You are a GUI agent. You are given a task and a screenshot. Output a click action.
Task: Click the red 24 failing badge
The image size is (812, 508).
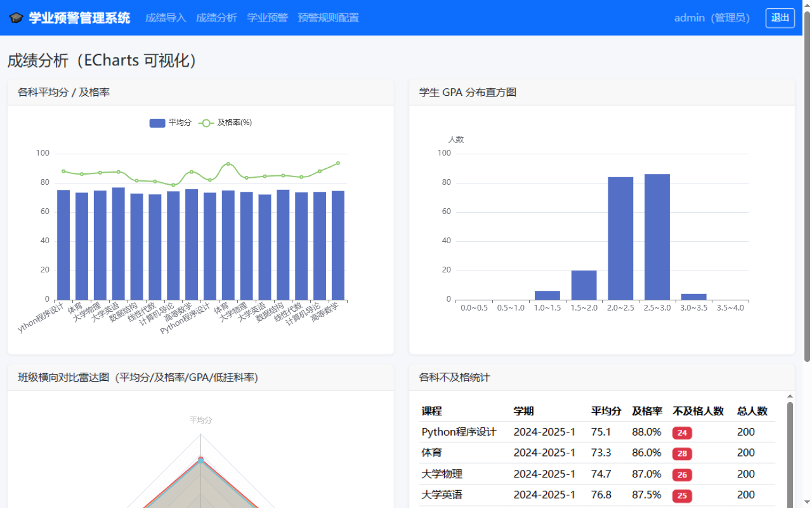point(682,432)
